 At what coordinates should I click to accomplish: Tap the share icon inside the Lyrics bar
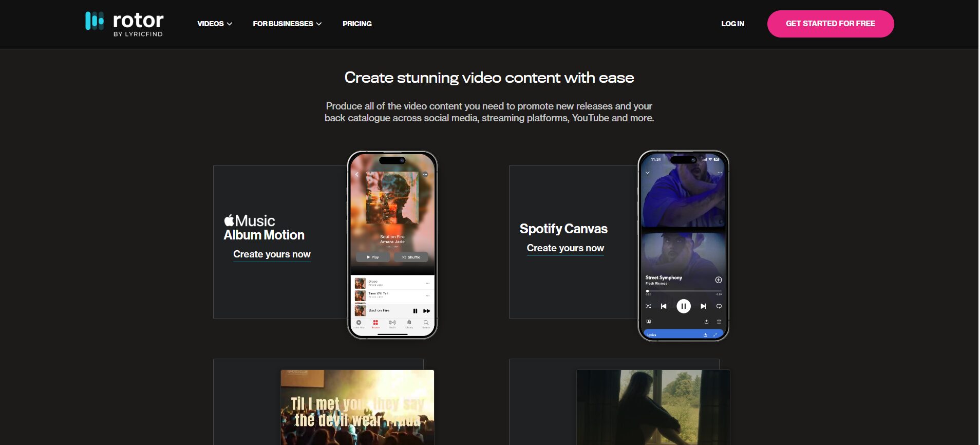point(705,335)
